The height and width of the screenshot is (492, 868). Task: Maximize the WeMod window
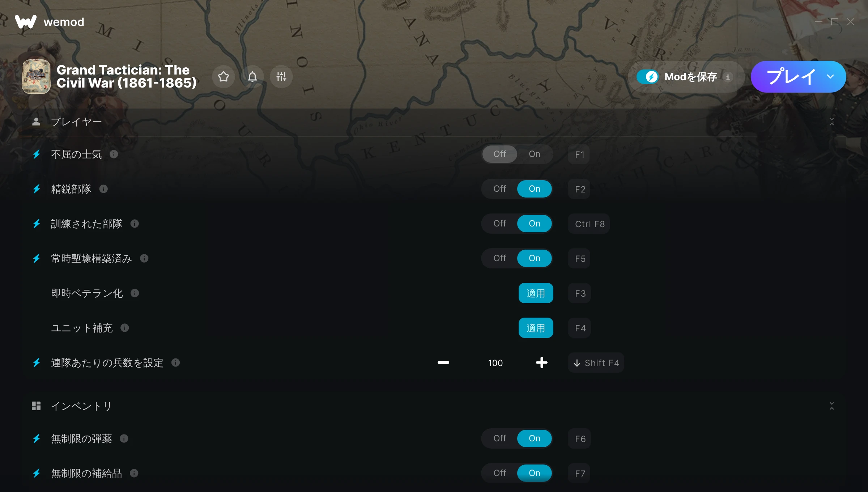pos(835,22)
